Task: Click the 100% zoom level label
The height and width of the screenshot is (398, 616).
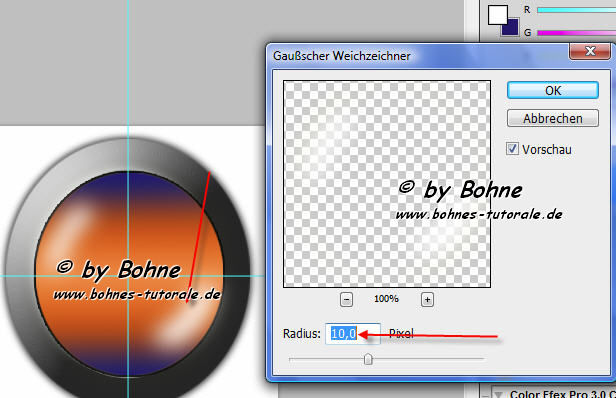Action: (387, 299)
